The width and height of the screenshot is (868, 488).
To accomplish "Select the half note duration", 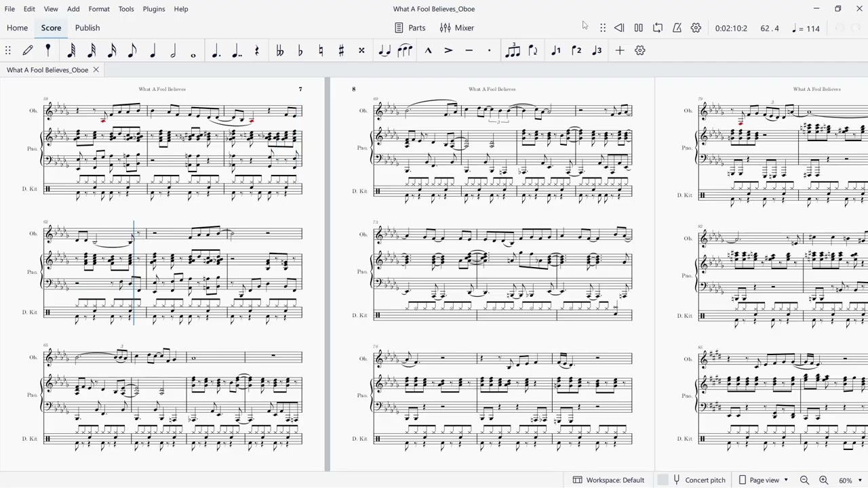I will pyautogui.click(x=173, y=50).
